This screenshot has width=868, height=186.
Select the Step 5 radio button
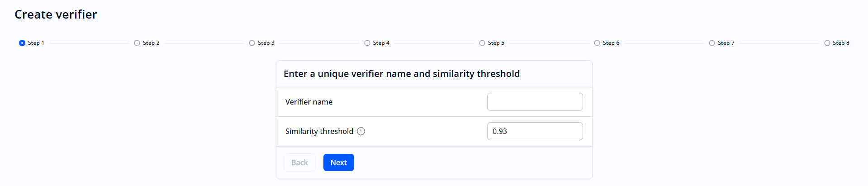click(x=482, y=43)
